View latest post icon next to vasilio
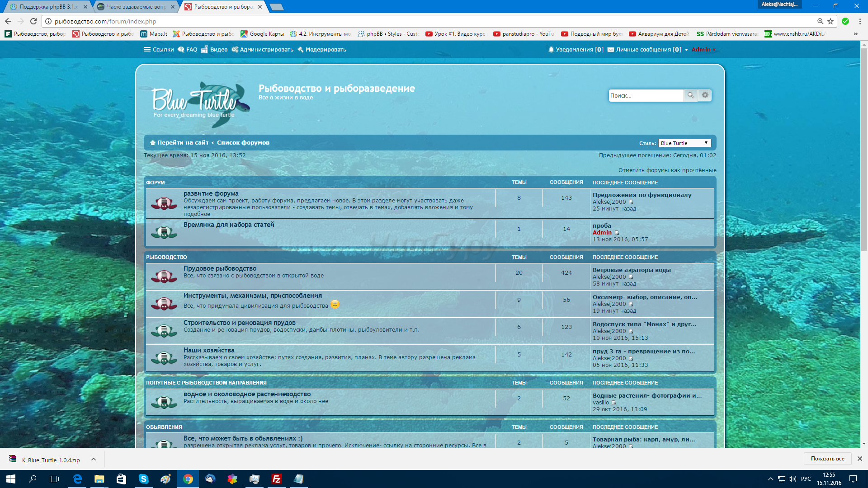This screenshot has width=868, height=488. pos(614,403)
